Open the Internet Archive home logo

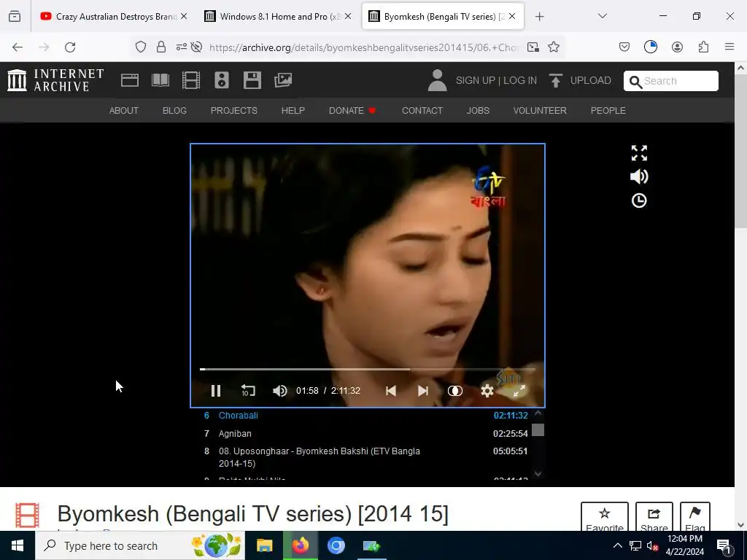tap(55, 80)
